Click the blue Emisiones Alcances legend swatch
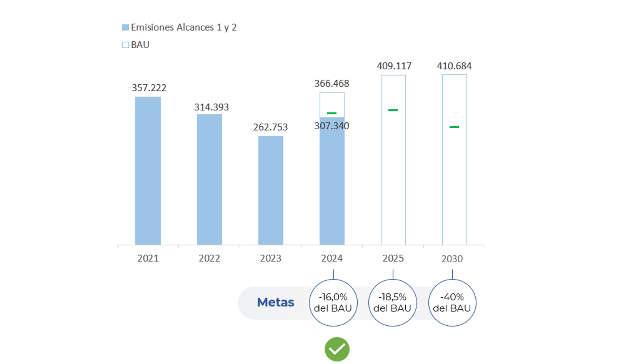The width and height of the screenshot is (629, 364). [x=125, y=27]
